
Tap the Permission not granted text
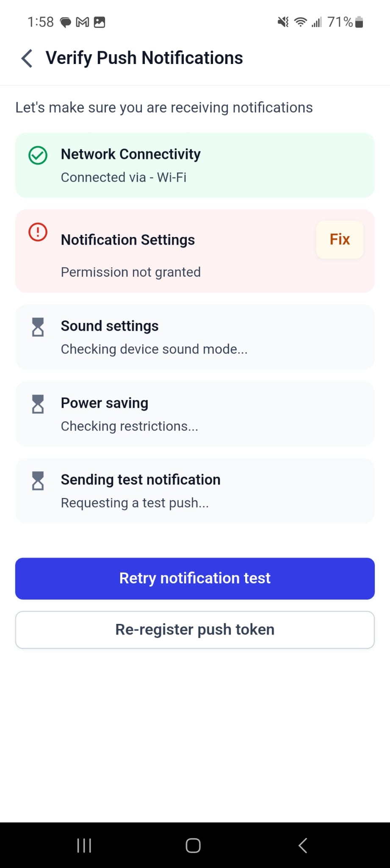click(131, 272)
